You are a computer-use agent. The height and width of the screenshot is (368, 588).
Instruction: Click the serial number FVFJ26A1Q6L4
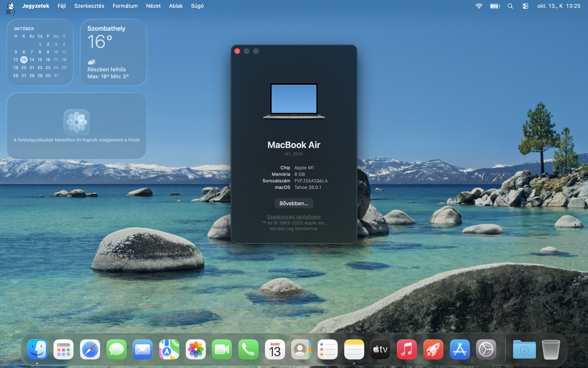point(311,181)
